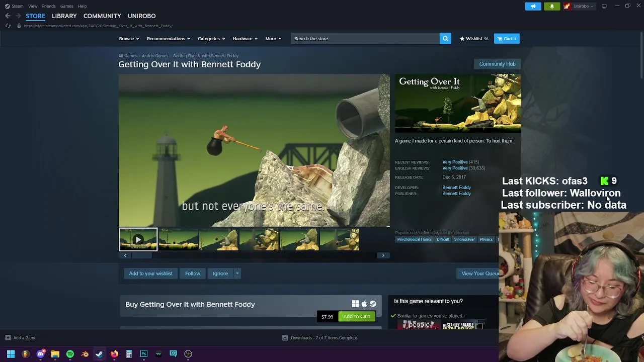Image resolution: width=644 pixels, height=362 pixels.
Task: Click the Singleplayer tag
Action: click(464, 239)
